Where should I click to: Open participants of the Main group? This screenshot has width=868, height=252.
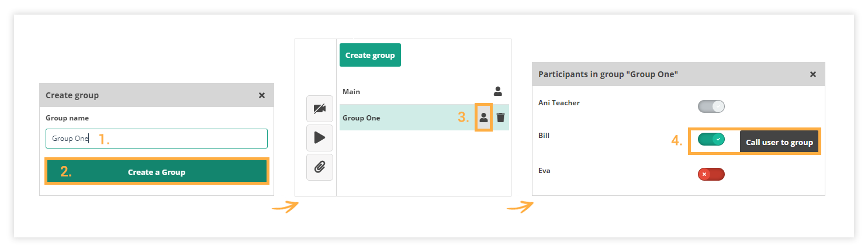point(498,91)
